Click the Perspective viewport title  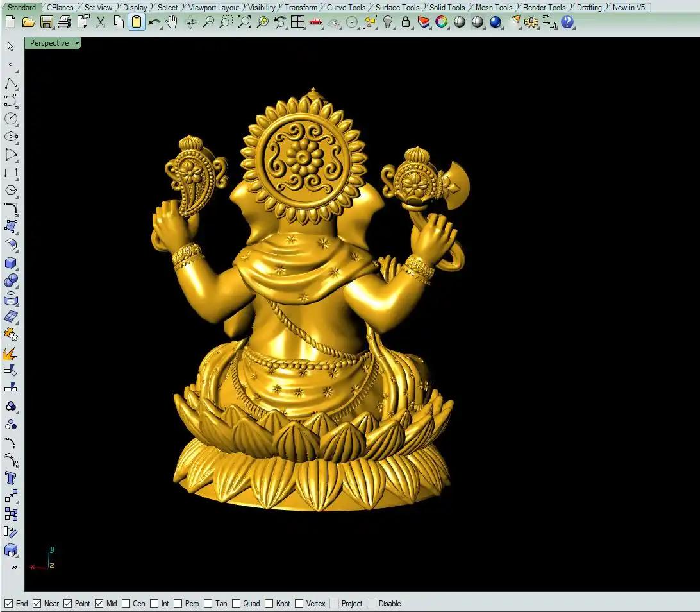(49, 43)
